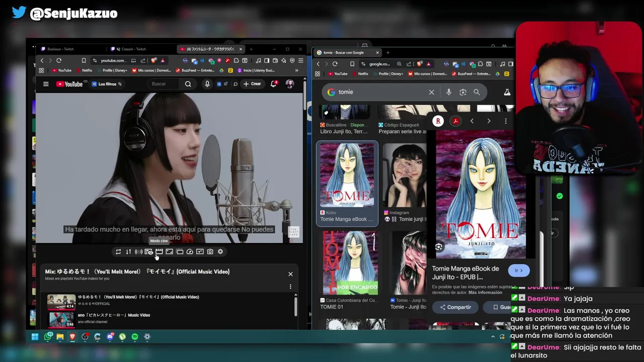Open Brave main menu in YouTube window
Viewport: 644px width, 362px height.
click(300, 60)
